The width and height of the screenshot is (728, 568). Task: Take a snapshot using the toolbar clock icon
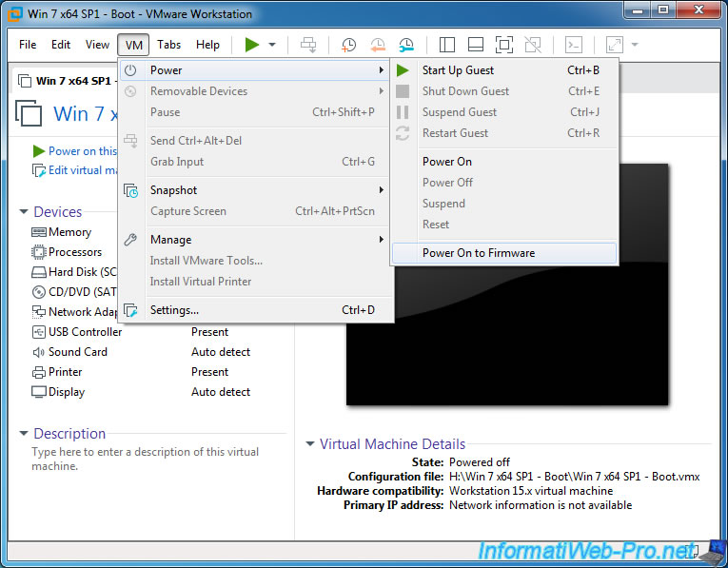(x=348, y=45)
